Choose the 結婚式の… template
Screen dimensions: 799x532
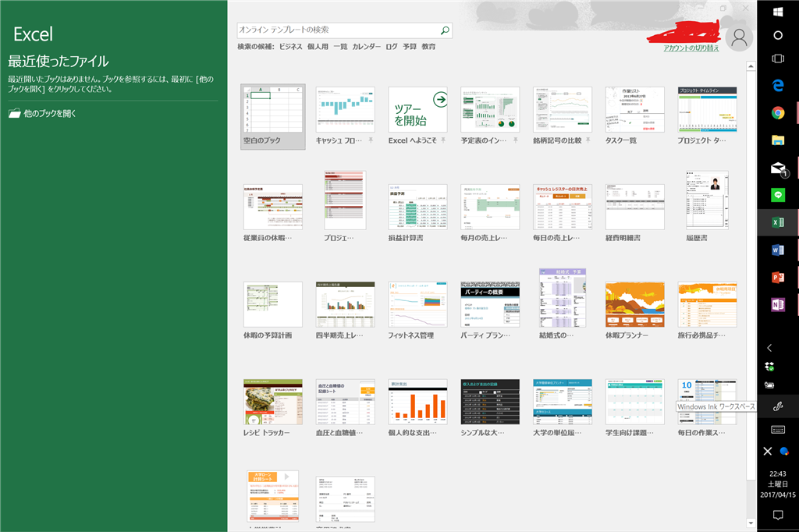click(x=562, y=303)
